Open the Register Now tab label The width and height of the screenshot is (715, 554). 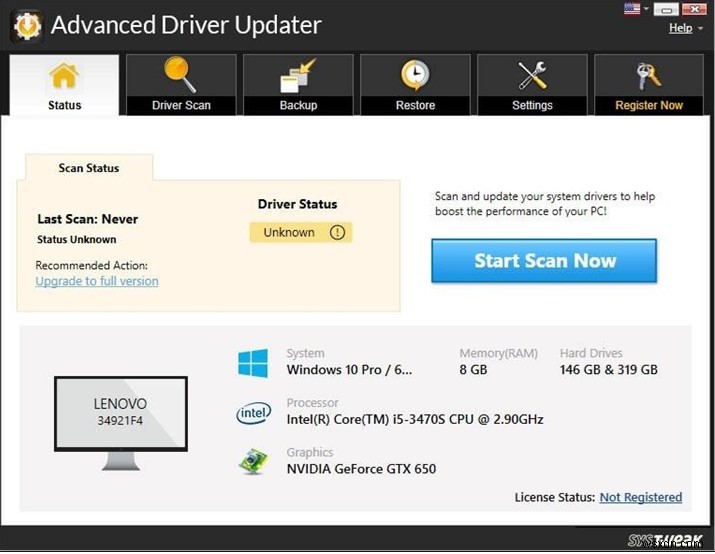click(x=649, y=105)
